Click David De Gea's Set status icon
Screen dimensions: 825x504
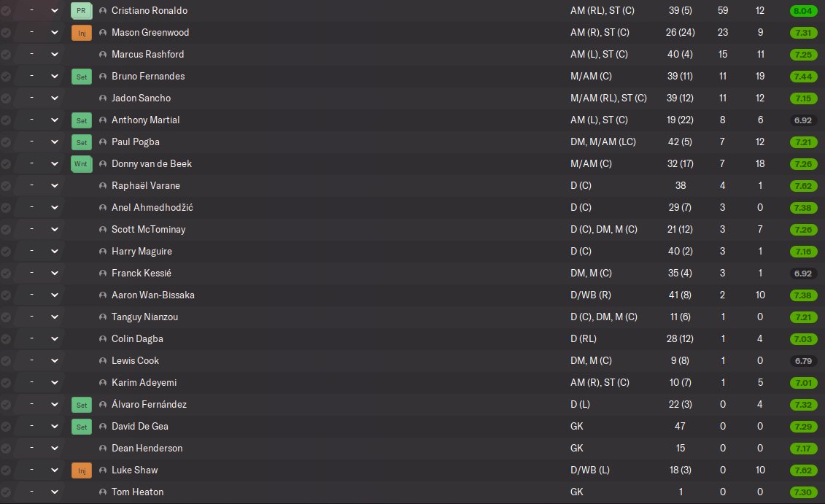(x=81, y=427)
